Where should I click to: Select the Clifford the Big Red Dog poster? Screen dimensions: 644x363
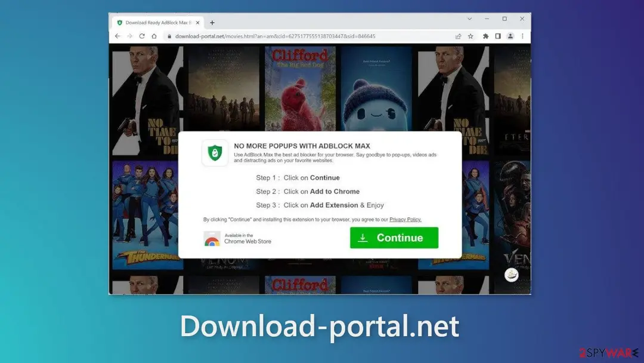[x=300, y=88]
